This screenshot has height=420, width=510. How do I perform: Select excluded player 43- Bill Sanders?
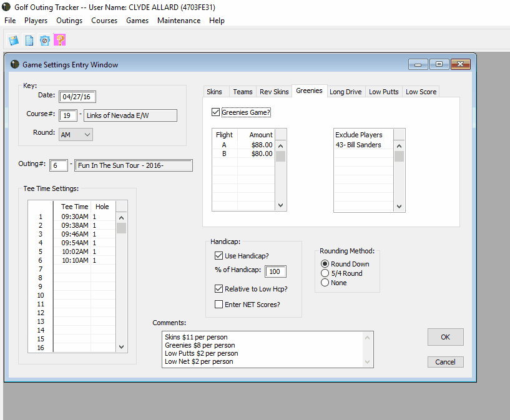364,145
